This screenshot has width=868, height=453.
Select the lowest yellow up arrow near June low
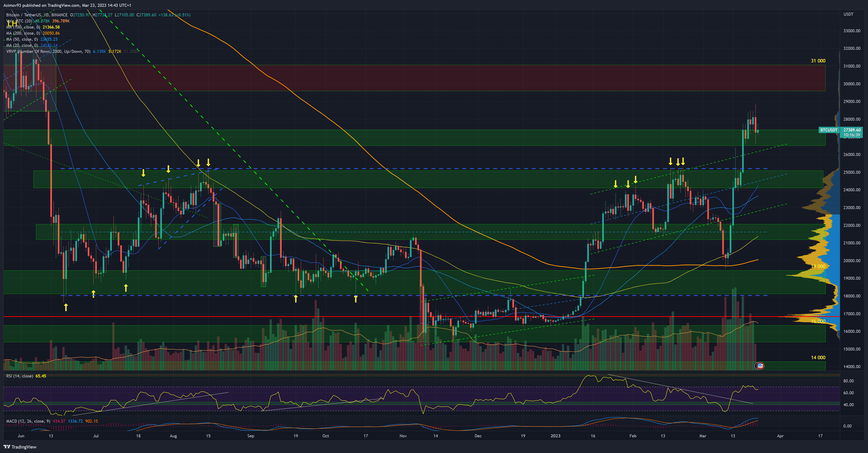coord(66,307)
